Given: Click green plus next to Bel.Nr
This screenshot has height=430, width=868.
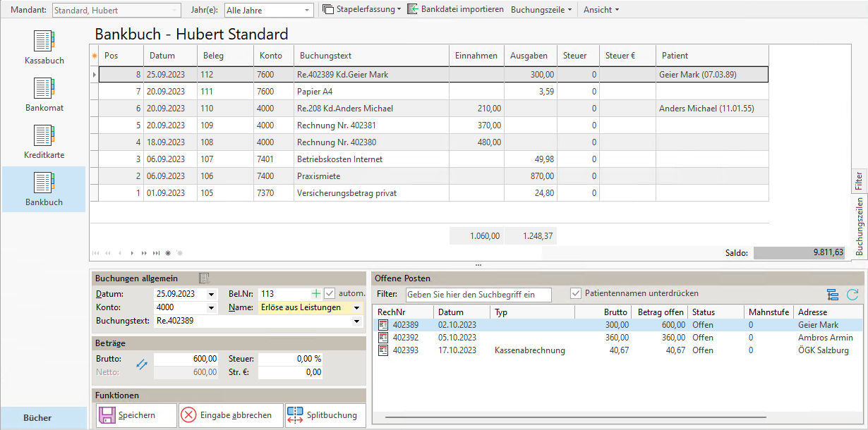Looking at the screenshot, I should pos(315,293).
